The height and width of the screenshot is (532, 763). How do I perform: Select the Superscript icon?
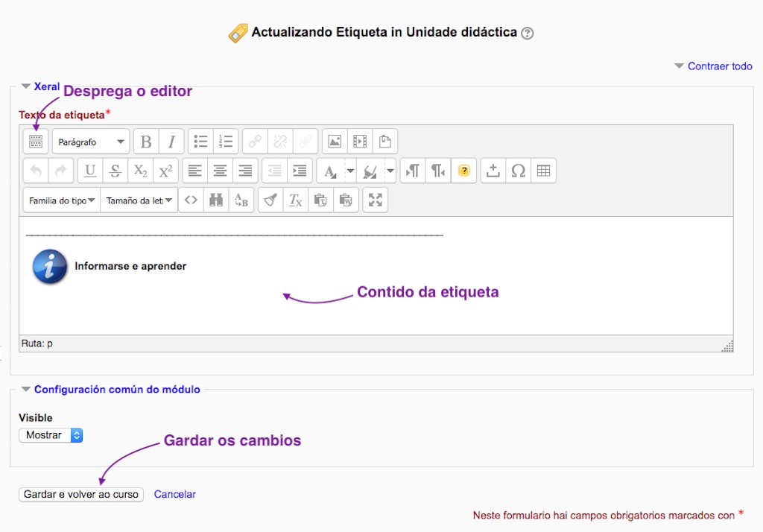(x=164, y=171)
